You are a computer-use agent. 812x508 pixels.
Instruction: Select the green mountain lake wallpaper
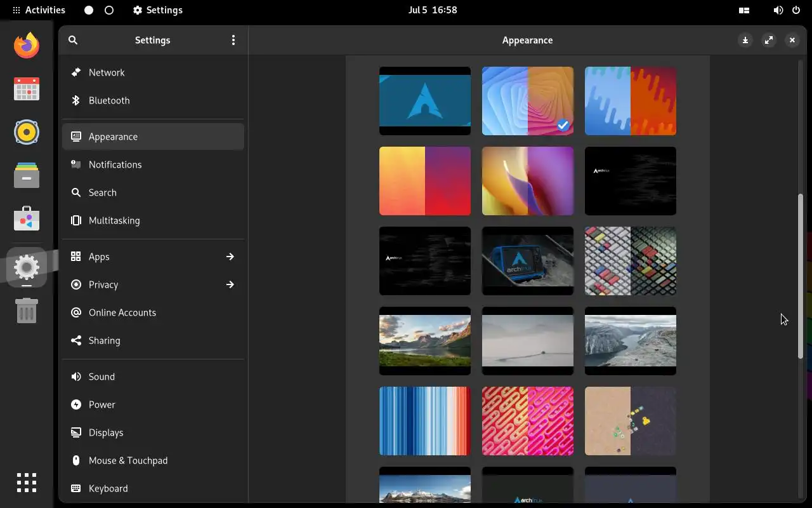point(425,341)
